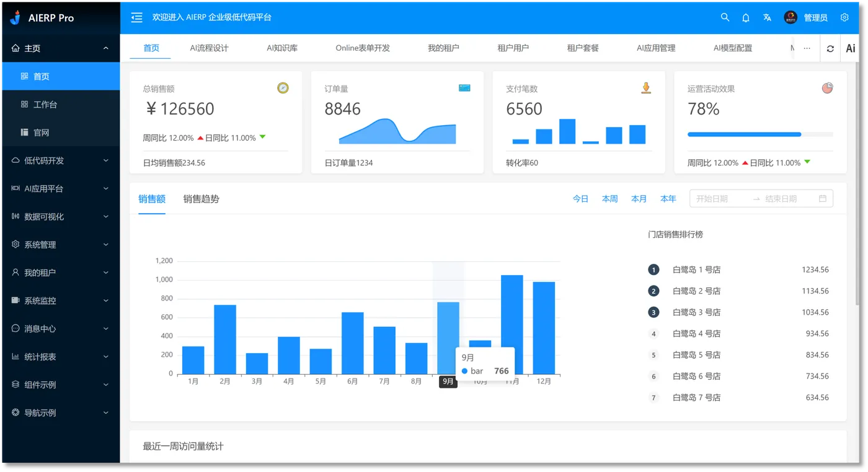The image size is (868, 472).
Task: Expand the 低代码开发 menu
Action: [60, 160]
